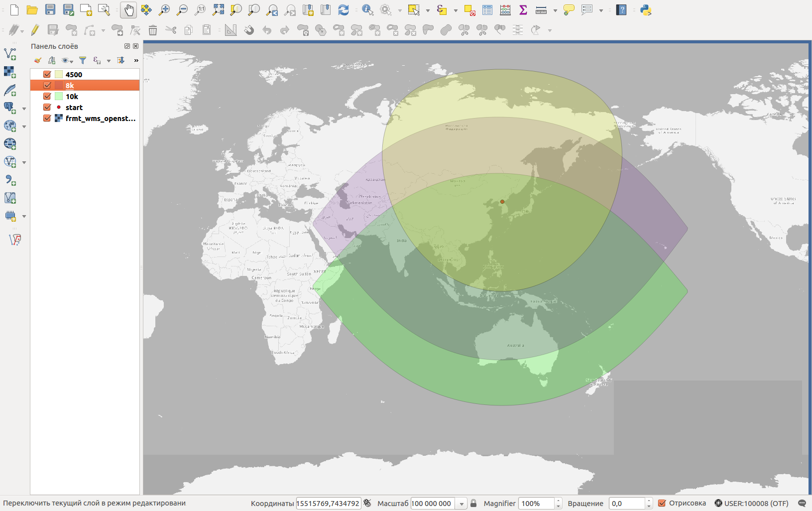This screenshot has width=812, height=511.
Task: Select the 8k layer name
Action: pos(70,86)
